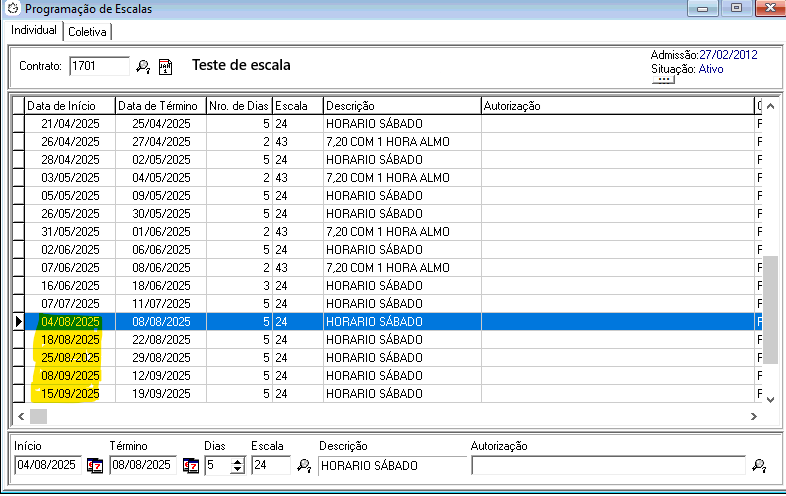Decrease the Dias value with down arrow
The width and height of the screenshot is (786, 496).
pyautogui.click(x=237, y=469)
